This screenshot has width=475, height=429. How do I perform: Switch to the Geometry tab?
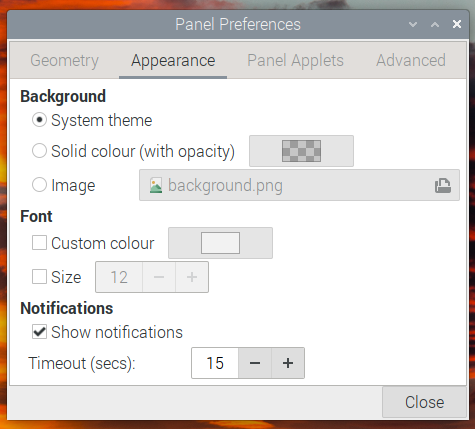[65, 61]
